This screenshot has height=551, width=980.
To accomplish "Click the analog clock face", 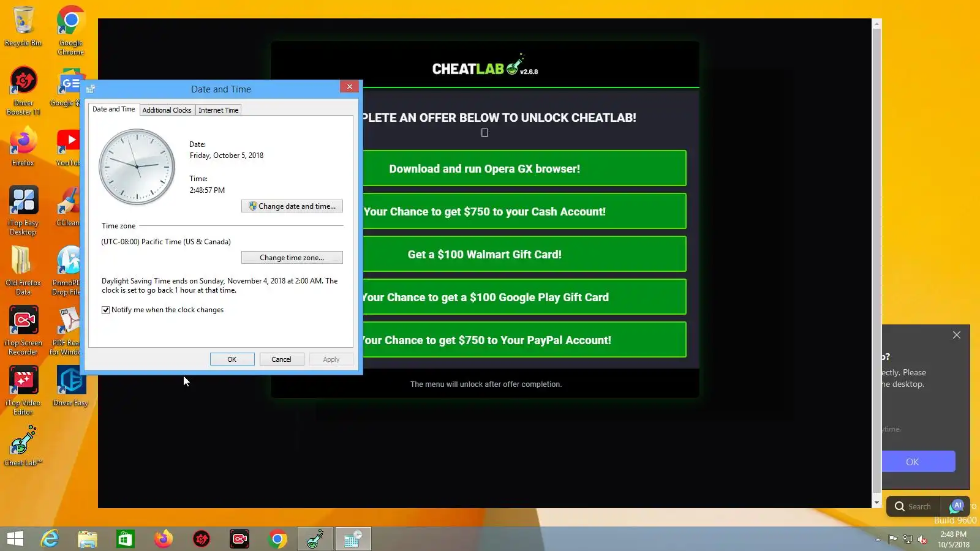I will point(137,167).
